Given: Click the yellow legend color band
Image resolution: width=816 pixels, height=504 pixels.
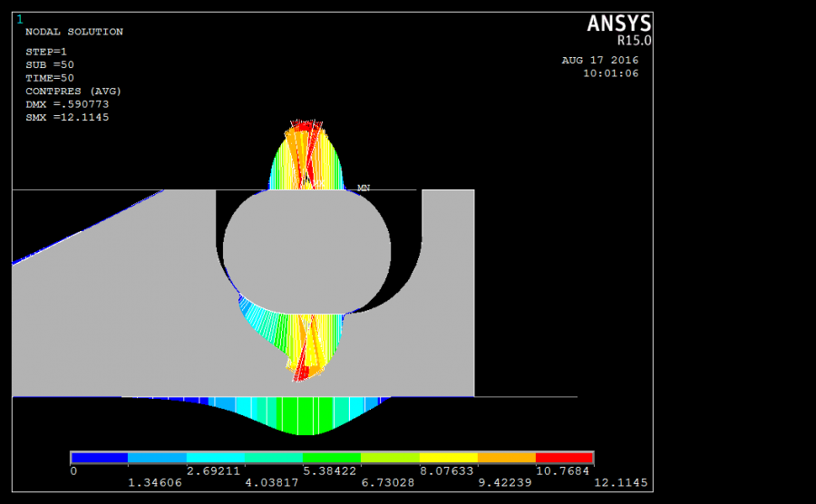Looking at the screenshot, I should point(449,458).
